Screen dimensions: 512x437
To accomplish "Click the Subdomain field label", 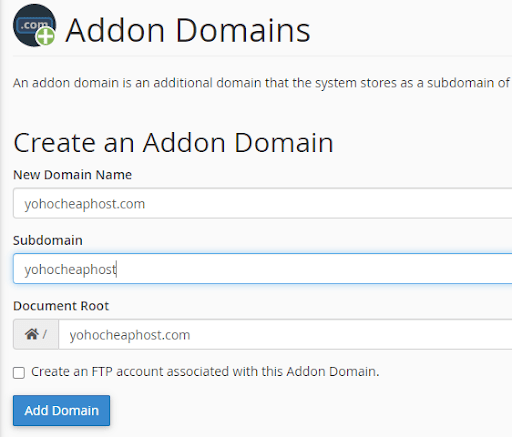I will tap(48, 240).
